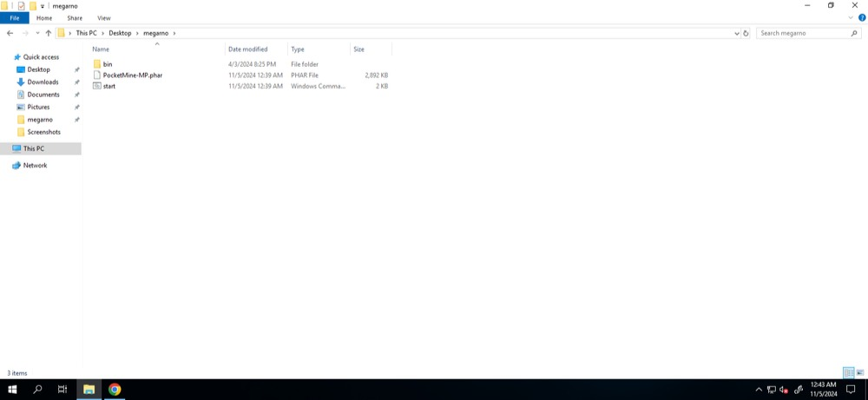Switch to Details view layout icon

tap(849, 373)
